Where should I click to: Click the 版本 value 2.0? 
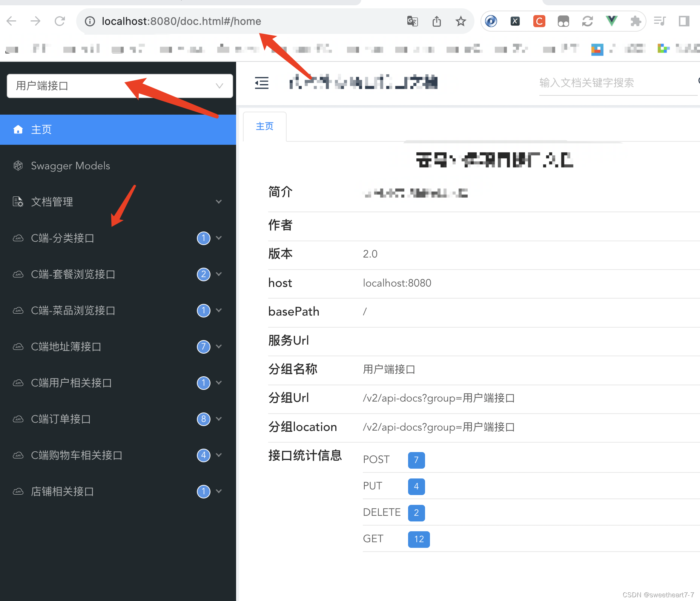(x=370, y=254)
